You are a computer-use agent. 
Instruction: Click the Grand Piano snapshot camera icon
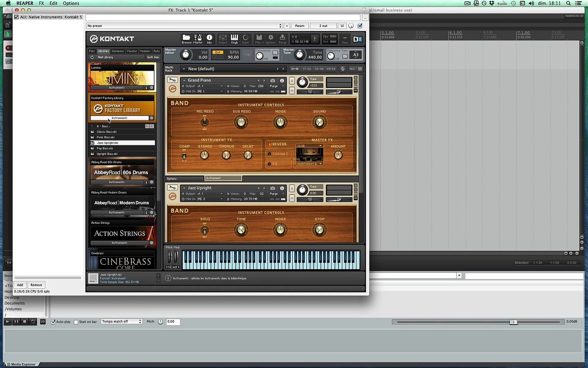273,80
